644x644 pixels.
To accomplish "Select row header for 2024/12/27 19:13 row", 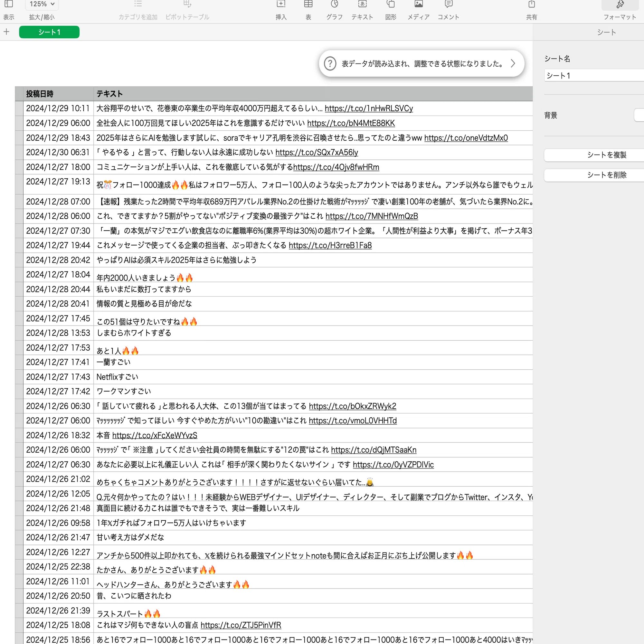I will click(19, 184).
